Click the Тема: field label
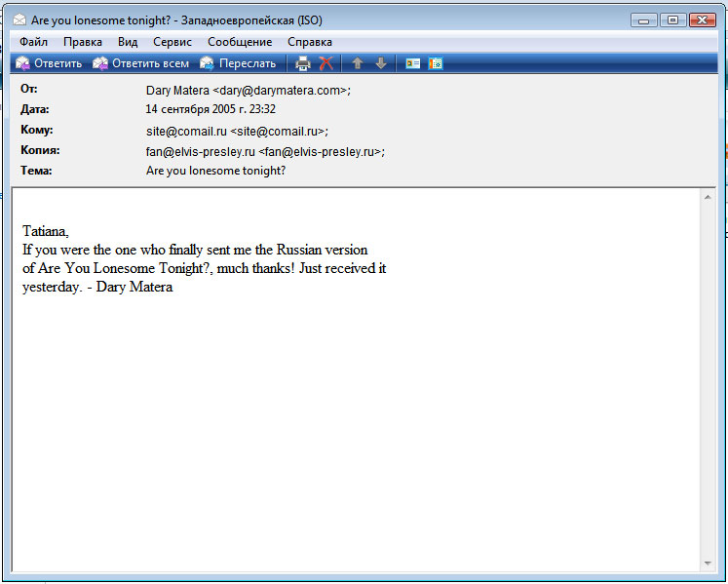Screen dimensions: 728x584 click(36, 171)
